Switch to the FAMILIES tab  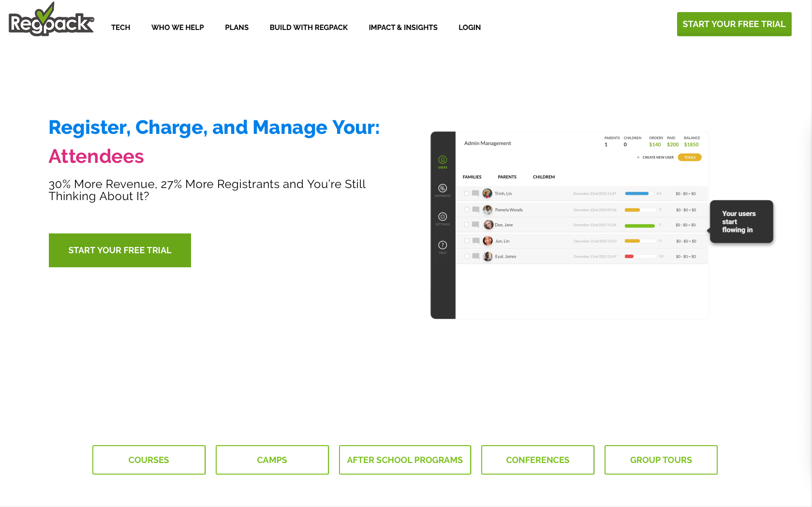(x=472, y=177)
